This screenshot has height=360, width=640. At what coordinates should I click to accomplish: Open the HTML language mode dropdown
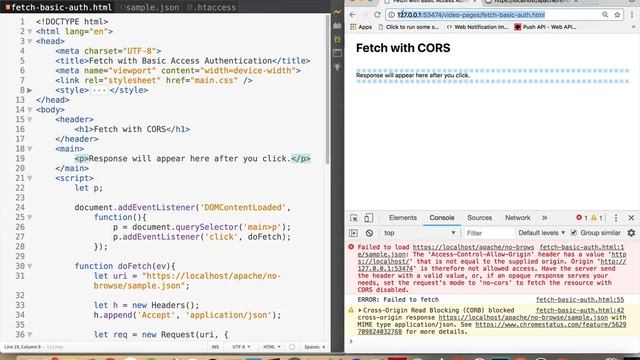(x=272, y=347)
